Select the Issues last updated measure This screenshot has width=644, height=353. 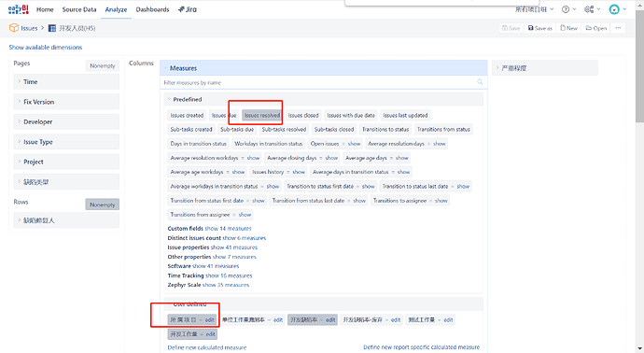[x=405, y=116]
